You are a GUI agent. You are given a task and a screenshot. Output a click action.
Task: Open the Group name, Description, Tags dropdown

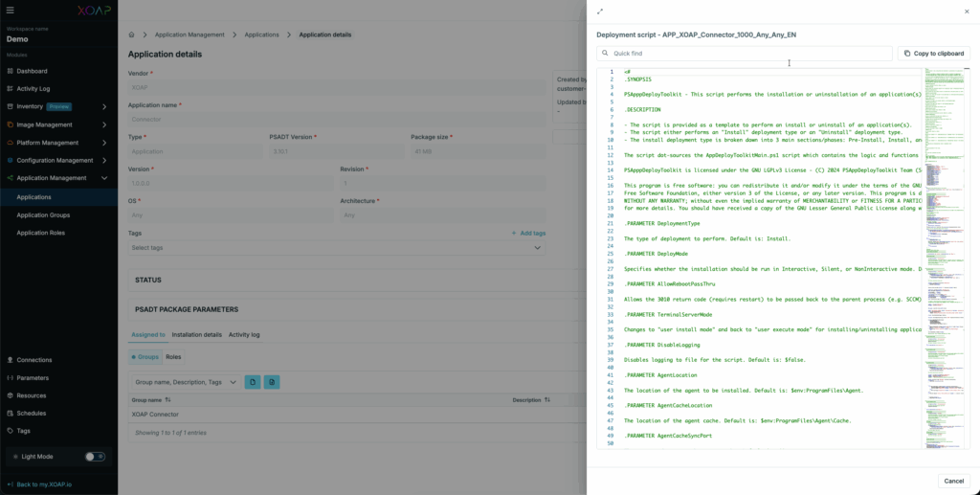pyautogui.click(x=184, y=382)
